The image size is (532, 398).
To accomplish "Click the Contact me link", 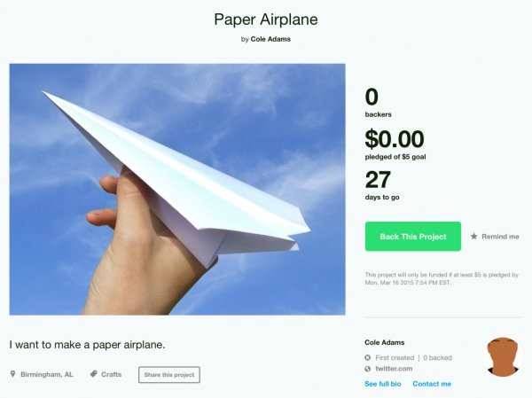I will (432, 384).
